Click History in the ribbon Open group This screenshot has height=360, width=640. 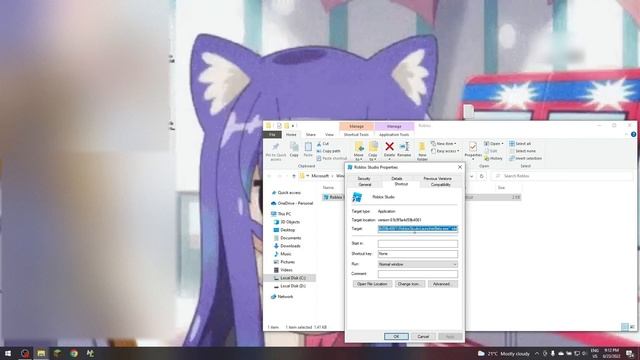[x=493, y=158]
